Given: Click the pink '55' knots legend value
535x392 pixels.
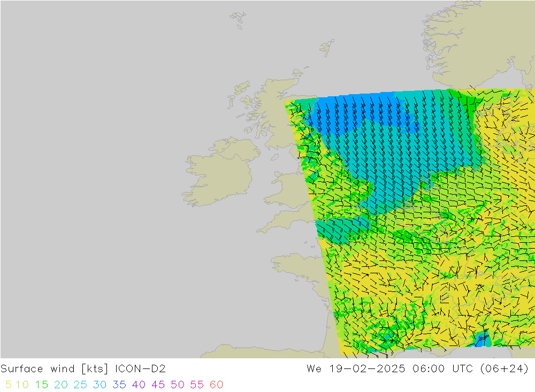Looking at the screenshot, I should coord(197,385).
